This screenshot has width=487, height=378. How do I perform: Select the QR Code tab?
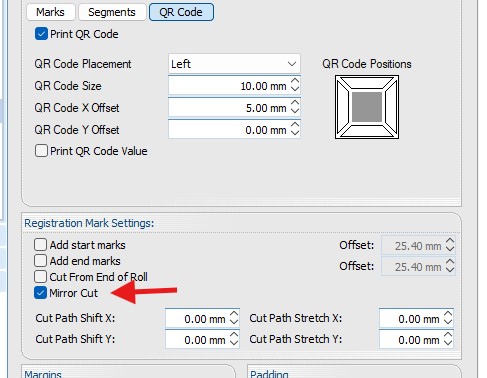coord(181,12)
